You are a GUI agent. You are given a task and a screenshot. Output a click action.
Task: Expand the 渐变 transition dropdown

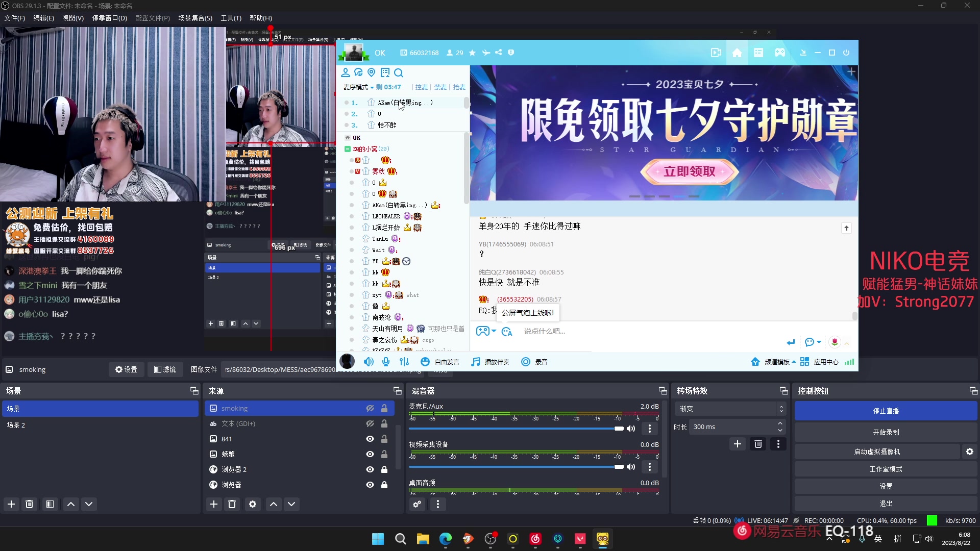(x=730, y=409)
